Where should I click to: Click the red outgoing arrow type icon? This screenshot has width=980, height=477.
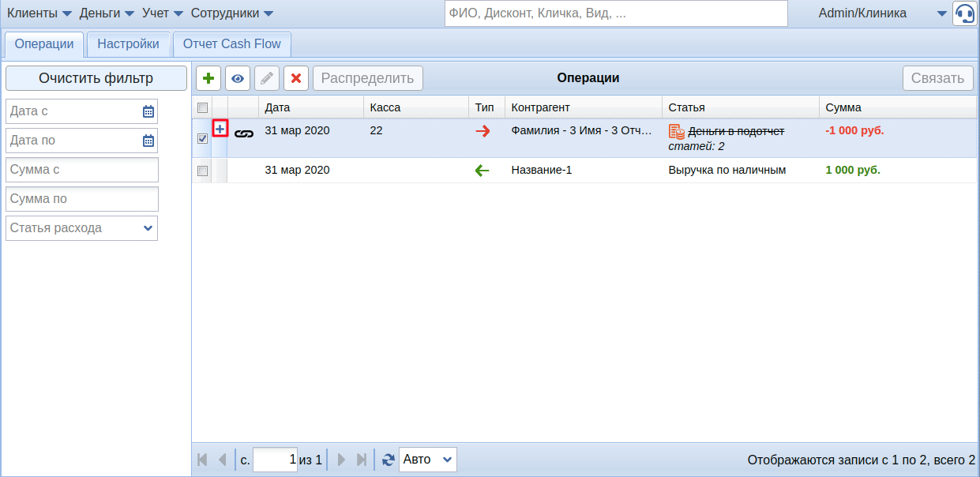click(482, 131)
